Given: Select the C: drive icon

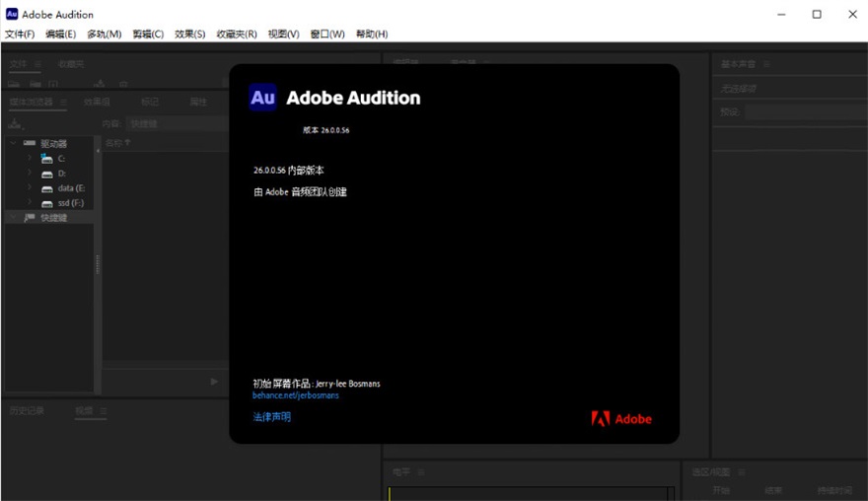Looking at the screenshot, I should click(47, 159).
